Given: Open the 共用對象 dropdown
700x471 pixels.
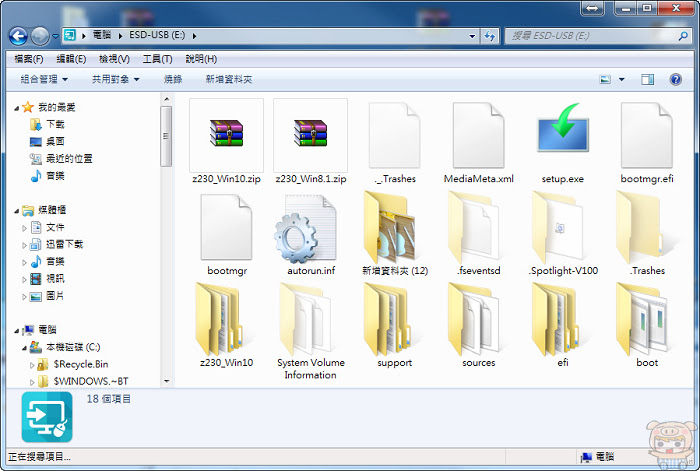Looking at the screenshot, I should coord(116,79).
